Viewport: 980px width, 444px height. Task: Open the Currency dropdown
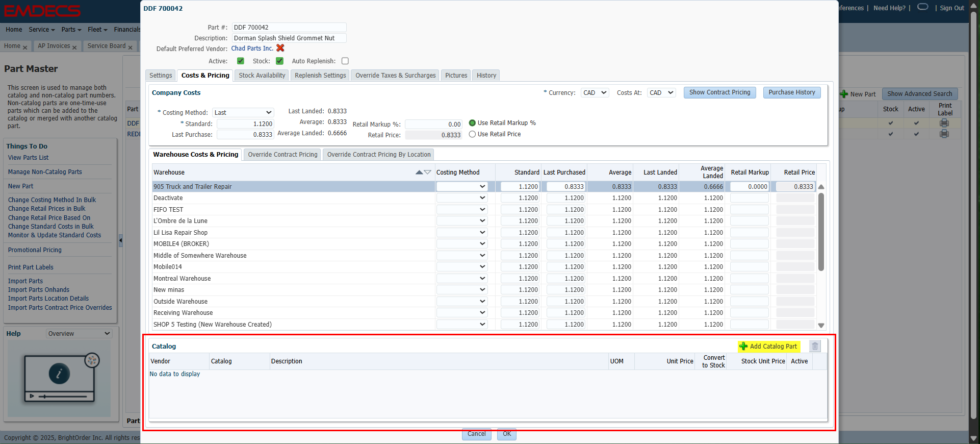(595, 93)
